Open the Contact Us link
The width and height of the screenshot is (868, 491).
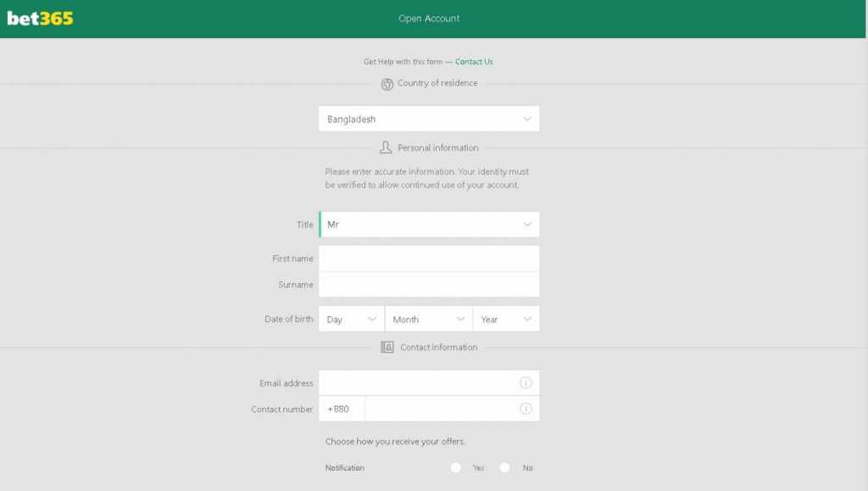474,61
